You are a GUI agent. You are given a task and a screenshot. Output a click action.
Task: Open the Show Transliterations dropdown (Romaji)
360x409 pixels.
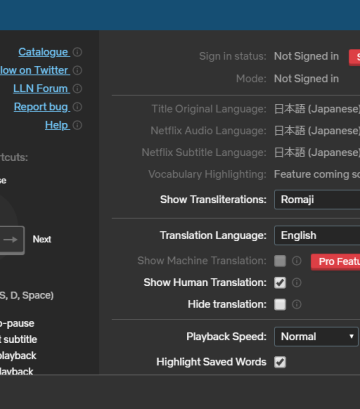[x=317, y=200]
